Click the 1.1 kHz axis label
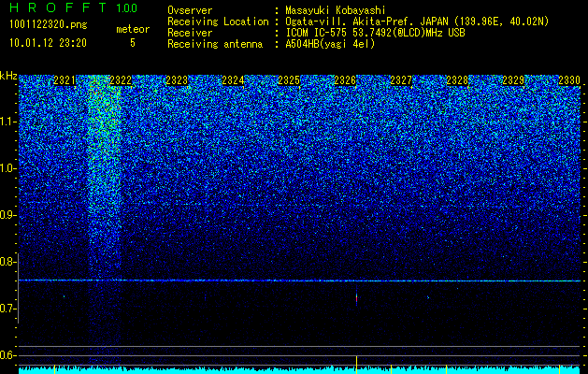 pyautogui.click(x=8, y=122)
